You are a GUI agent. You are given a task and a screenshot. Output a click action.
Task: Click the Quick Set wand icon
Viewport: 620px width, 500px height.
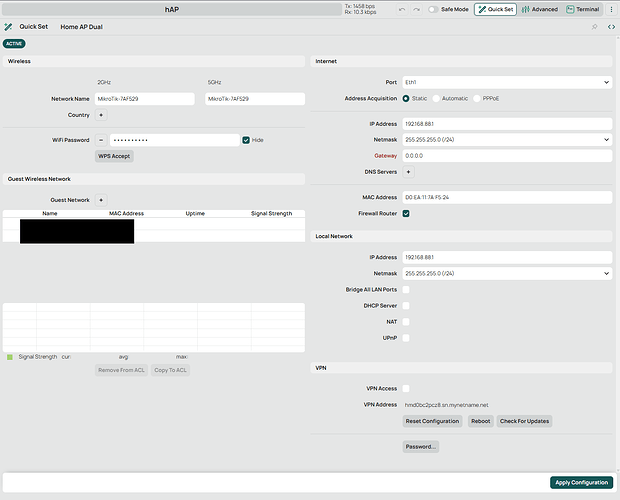[8, 27]
